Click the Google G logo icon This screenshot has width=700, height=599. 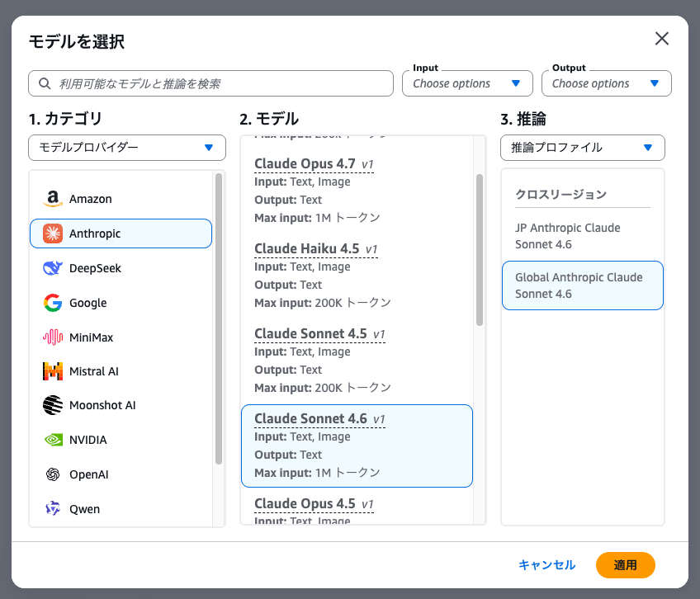(53, 303)
